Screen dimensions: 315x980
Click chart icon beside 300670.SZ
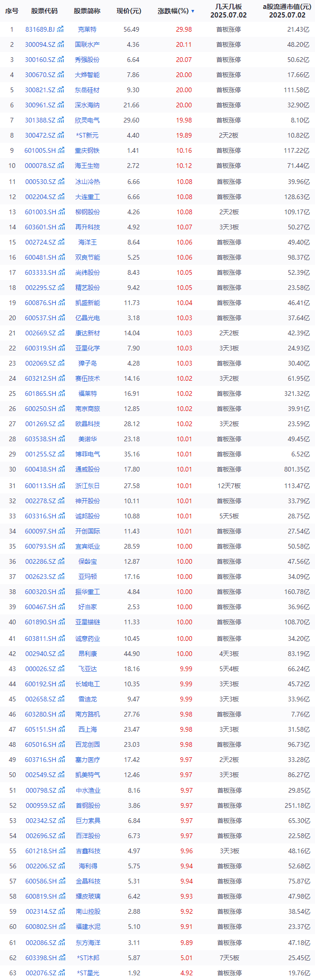pyautogui.click(x=60, y=75)
